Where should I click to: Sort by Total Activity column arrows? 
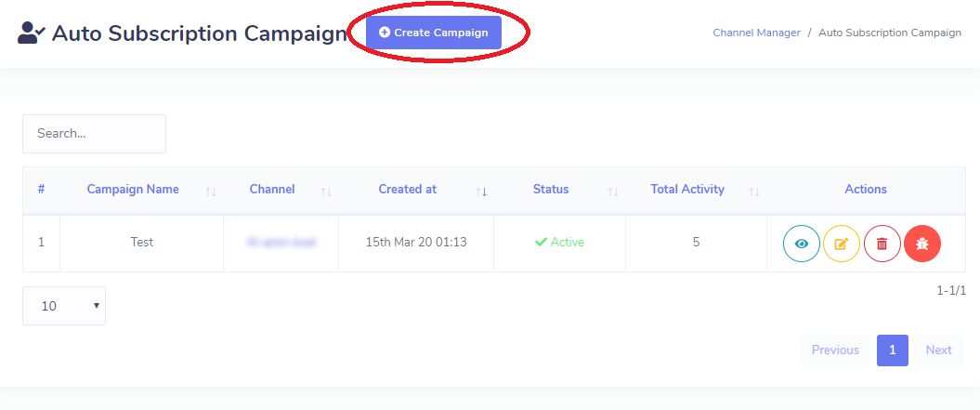point(754,192)
